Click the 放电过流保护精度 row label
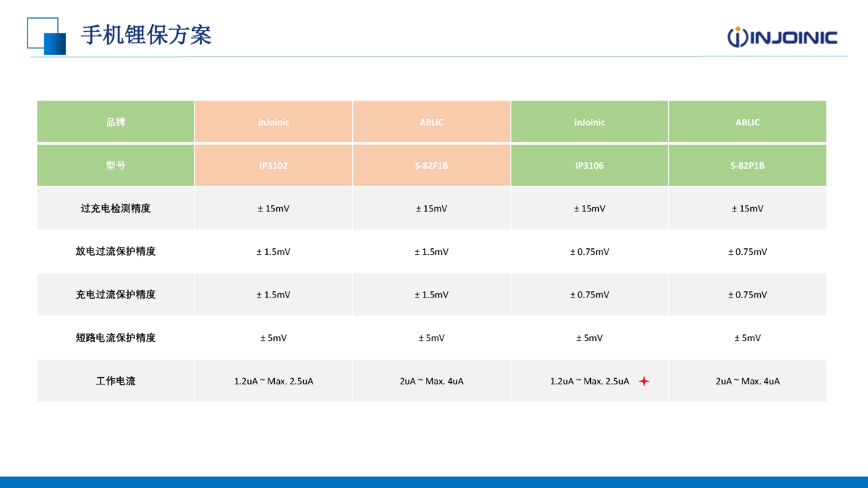This screenshot has width=868, height=488. pyautogui.click(x=116, y=252)
